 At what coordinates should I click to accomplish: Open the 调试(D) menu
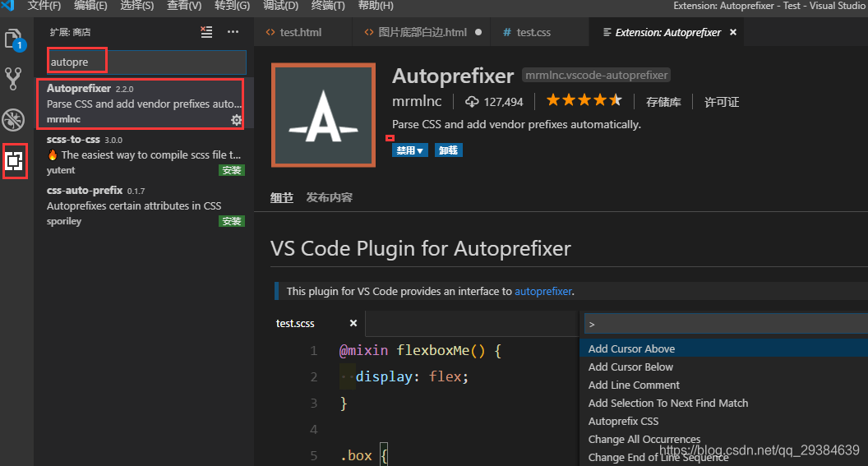[x=280, y=6]
